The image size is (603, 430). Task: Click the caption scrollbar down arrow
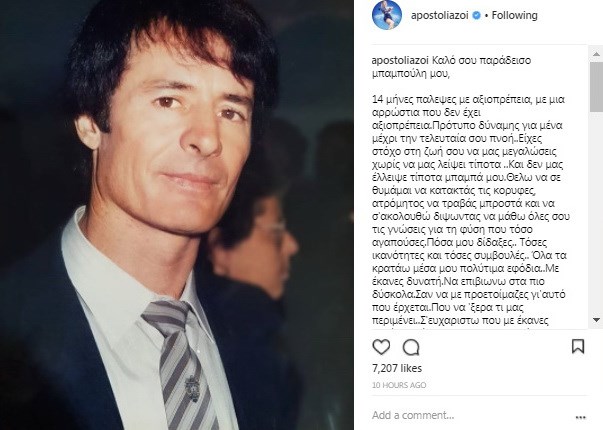pyautogui.click(x=596, y=320)
